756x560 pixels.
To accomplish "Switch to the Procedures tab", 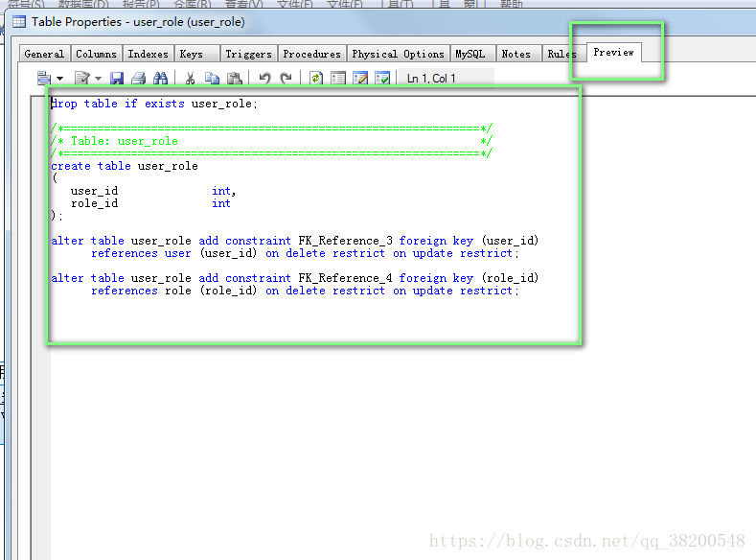I will [312, 54].
